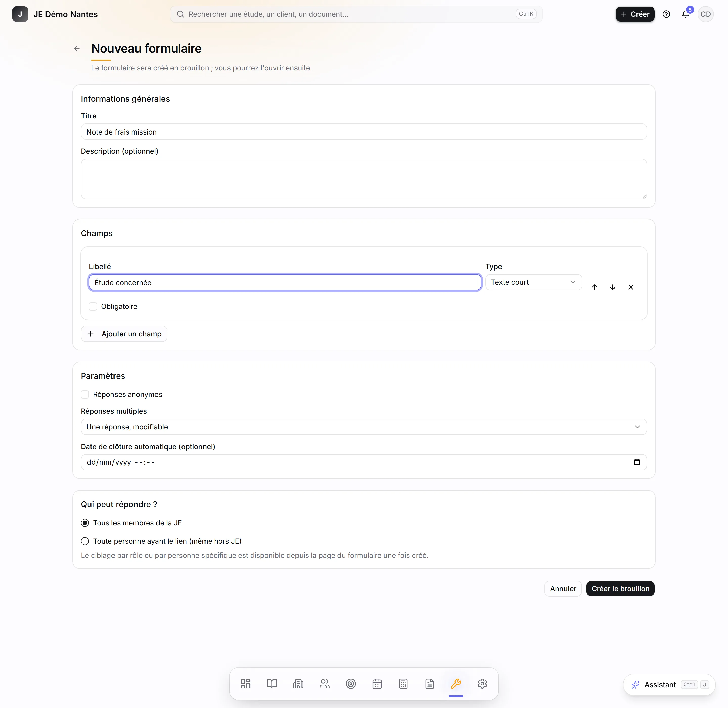The width and height of the screenshot is (728, 708).
Task: Click the Créer button in header
Action: (635, 14)
